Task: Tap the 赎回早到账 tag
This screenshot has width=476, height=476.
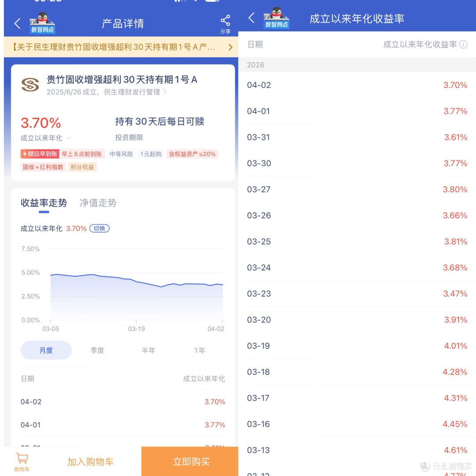Action: click(x=40, y=154)
